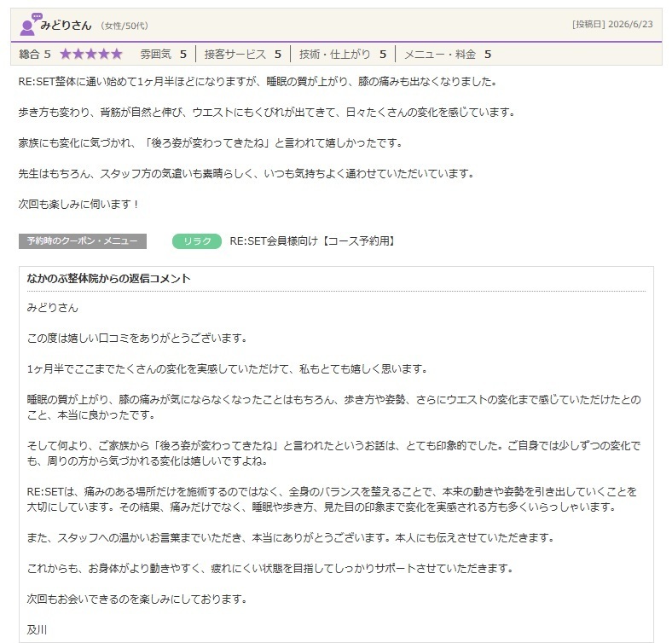
Task: Click reply paragraph starting 睡眠の質が上がり
Action: click(x=333, y=408)
